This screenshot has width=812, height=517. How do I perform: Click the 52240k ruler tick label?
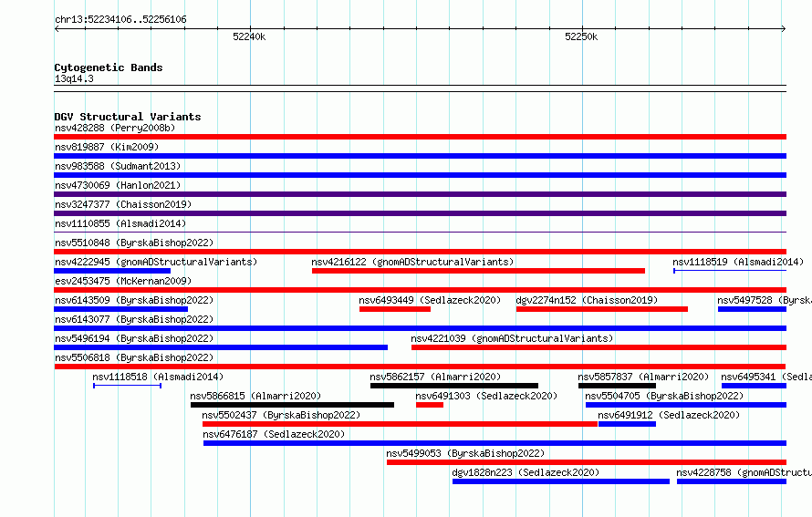click(249, 36)
